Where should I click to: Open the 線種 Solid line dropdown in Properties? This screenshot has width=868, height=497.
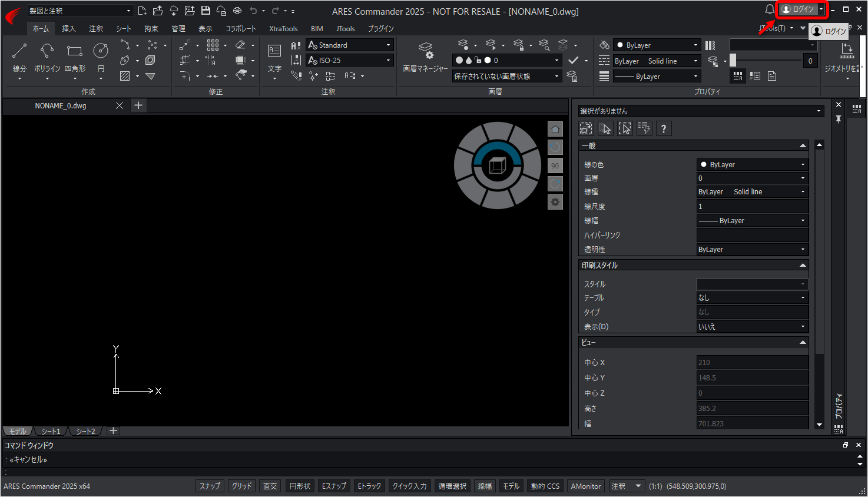[x=753, y=191]
